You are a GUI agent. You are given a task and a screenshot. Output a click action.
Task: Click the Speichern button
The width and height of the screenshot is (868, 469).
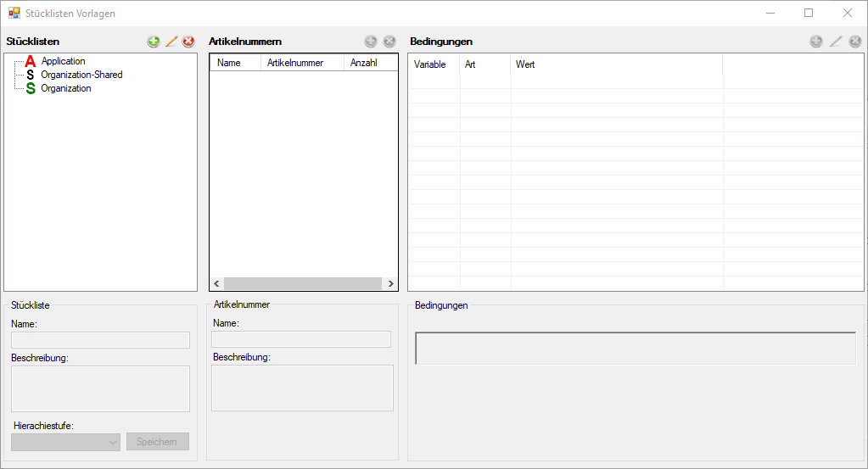(157, 441)
